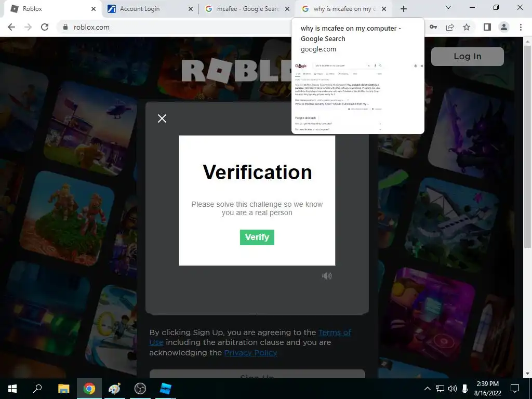Viewport: 532px width, 399px height.
Task: Open the Windows Start menu
Action: pos(12,389)
